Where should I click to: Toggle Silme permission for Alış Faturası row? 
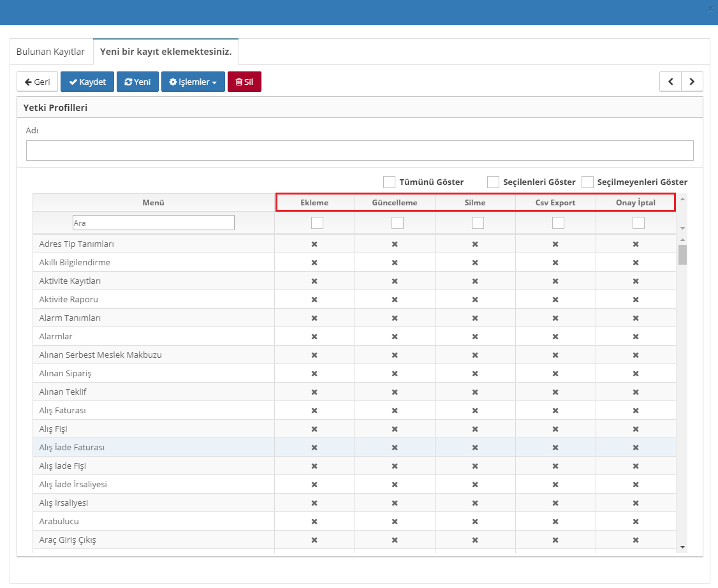475,410
